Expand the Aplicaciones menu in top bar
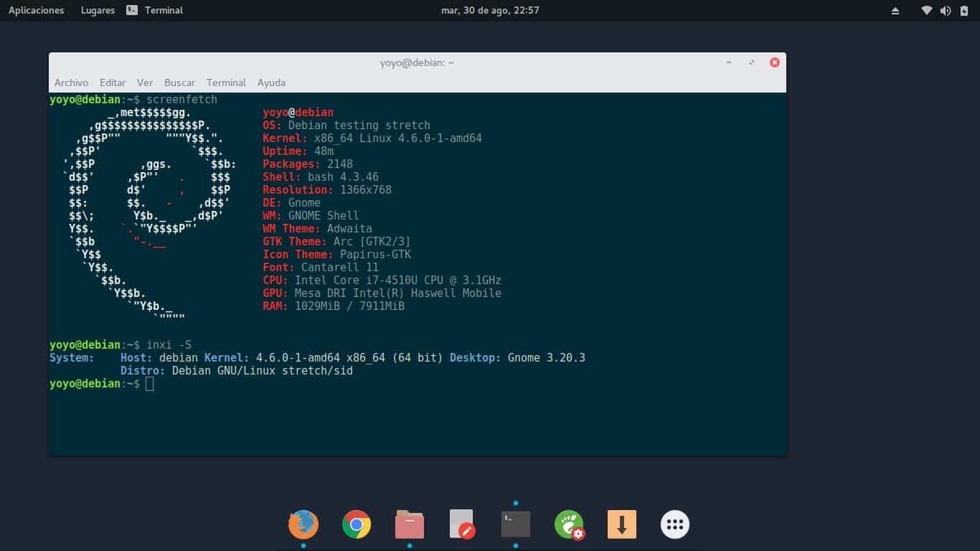Screen dimensions: 980x551 click(x=36, y=11)
